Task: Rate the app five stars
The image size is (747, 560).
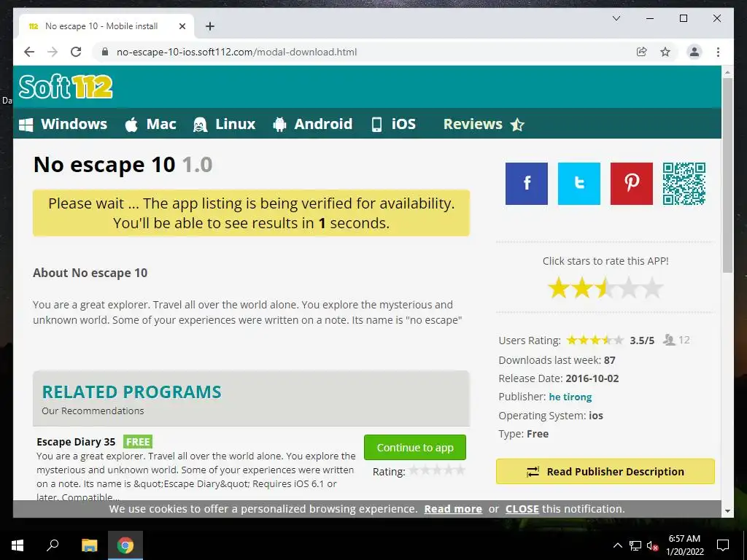Action: click(652, 288)
